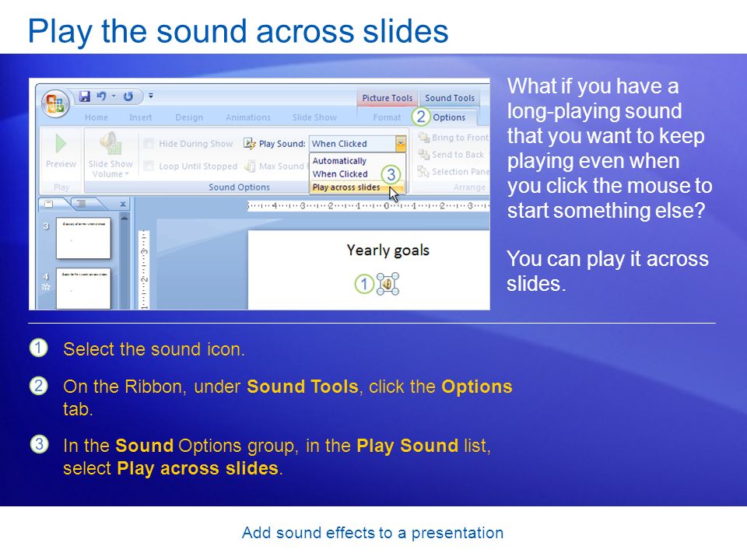Screen dimensions: 747x560
Task: Click the animation star icon under slide 4
Action: tap(46, 286)
